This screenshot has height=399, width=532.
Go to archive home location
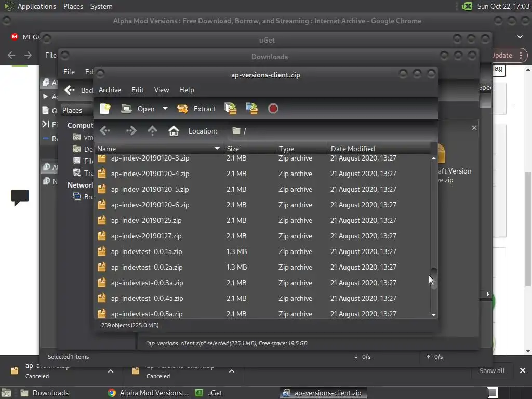(x=174, y=130)
